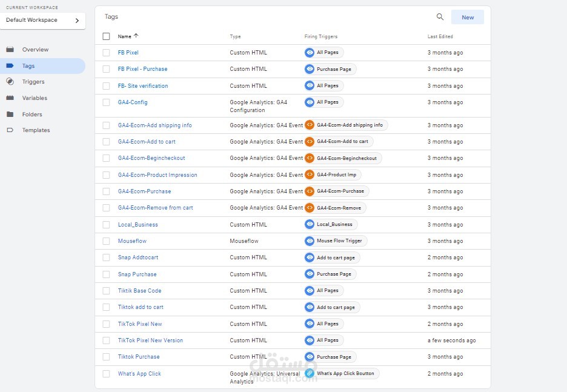The height and width of the screenshot is (392, 567).
Task: Click the Triggers circular icon in sidebar
Action: click(10, 82)
